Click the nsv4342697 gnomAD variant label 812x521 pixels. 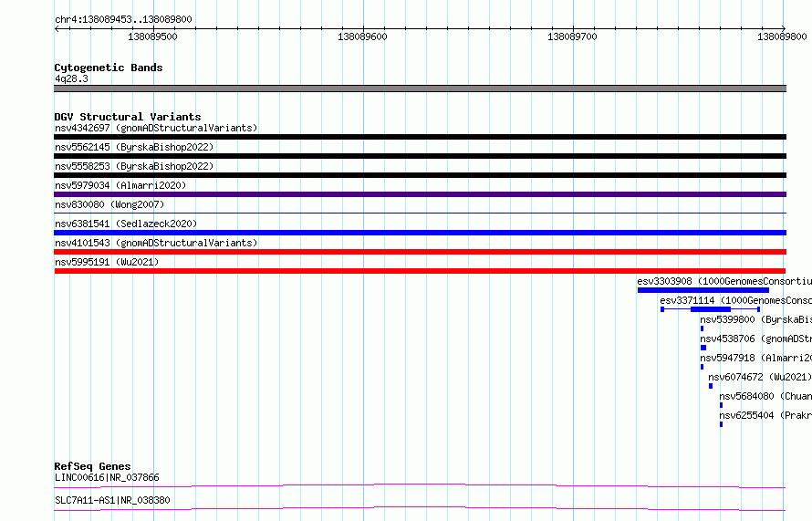click(x=156, y=128)
